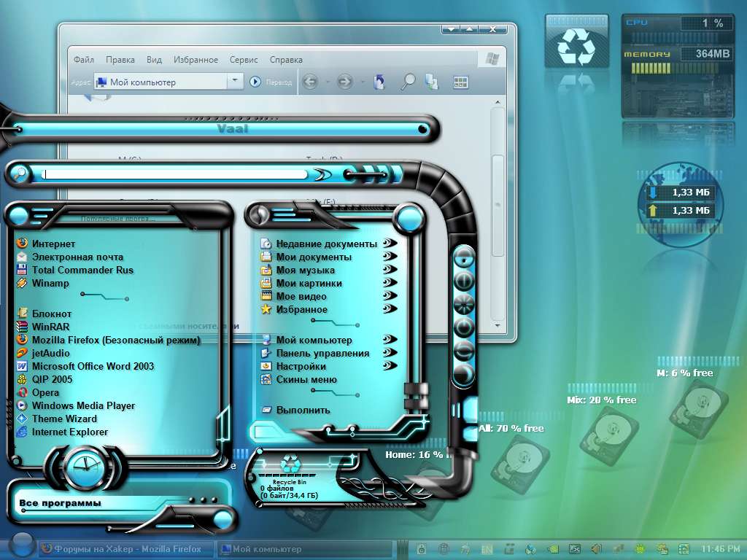Open Настройки entry
Screen dimensions: 747x560
294,367
